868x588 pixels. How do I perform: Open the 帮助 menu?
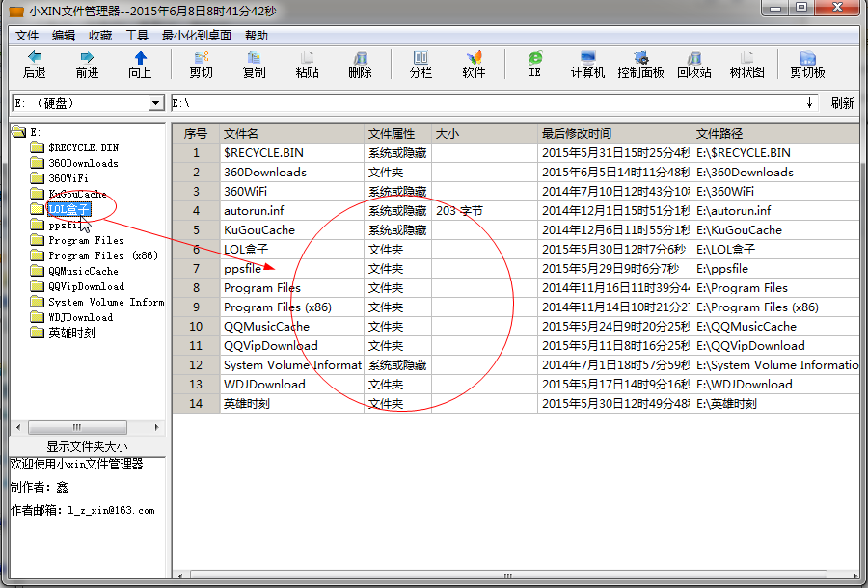coord(257,36)
